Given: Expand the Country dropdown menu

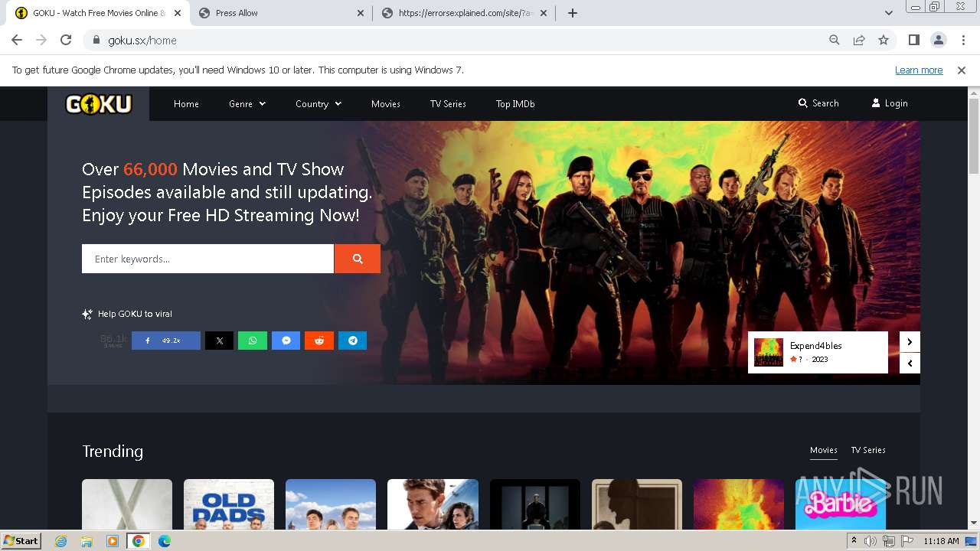Looking at the screenshot, I should (x=318, y=103).
